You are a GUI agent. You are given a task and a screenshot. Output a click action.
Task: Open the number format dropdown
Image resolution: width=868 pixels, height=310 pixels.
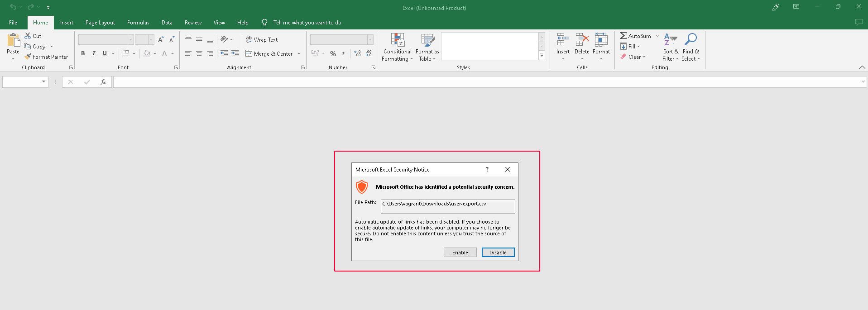[x=370, y=40]
